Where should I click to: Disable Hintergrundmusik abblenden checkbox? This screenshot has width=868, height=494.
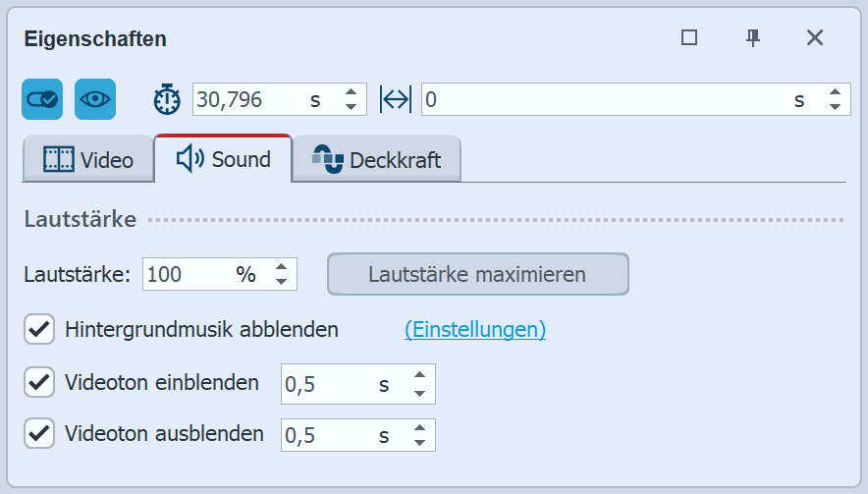pos(39,330)
